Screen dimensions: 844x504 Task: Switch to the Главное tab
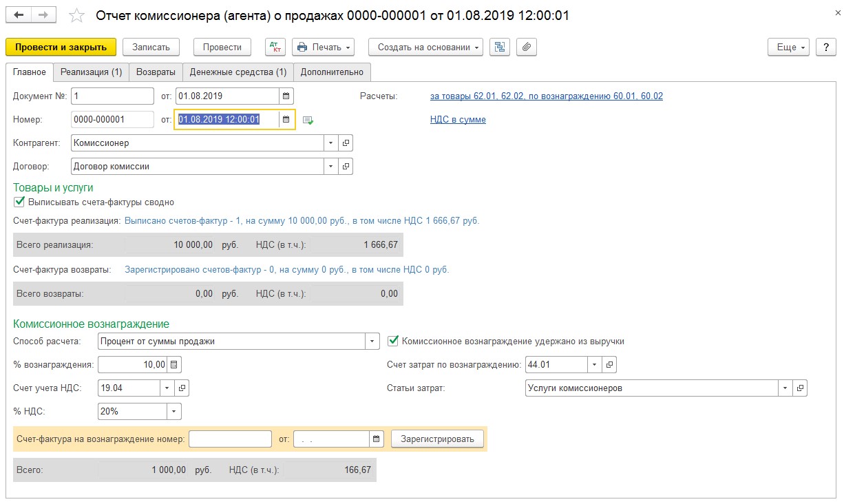click(30, 72)
